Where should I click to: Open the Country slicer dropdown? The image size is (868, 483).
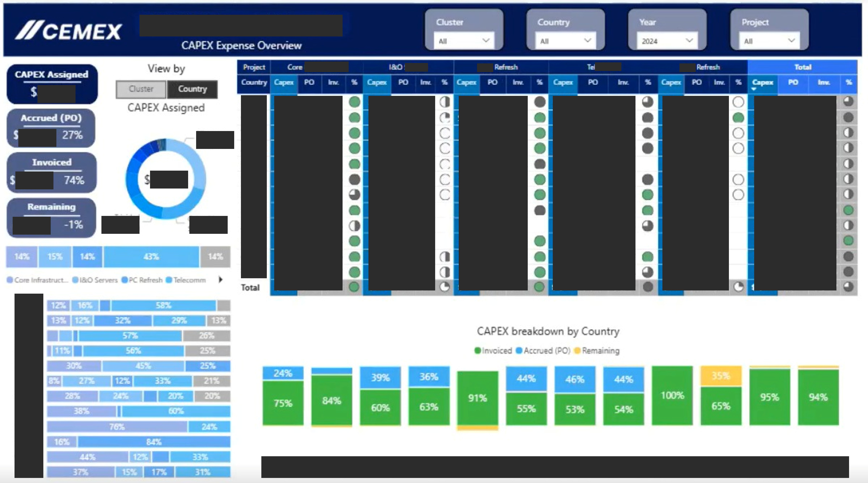click(565, 41)
